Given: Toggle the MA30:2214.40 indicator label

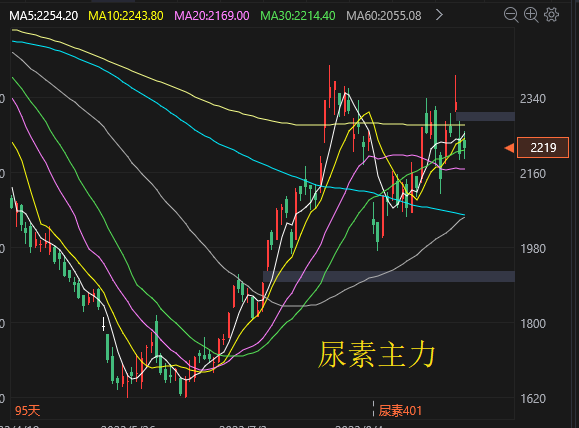Looking at the screenshot, I should (298, 16).
